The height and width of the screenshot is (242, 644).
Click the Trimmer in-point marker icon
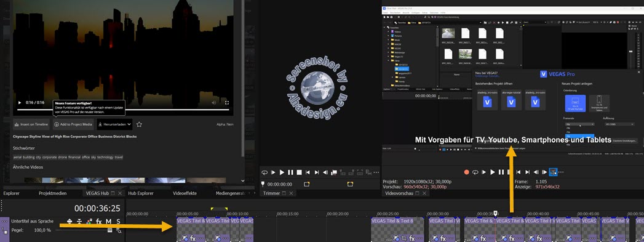306,184
